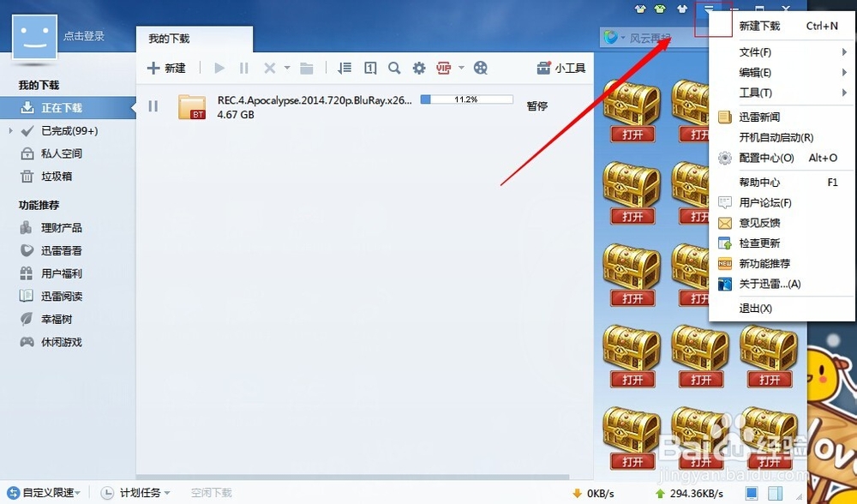Open the download folder icon in toolbar
This screenshot has height=504, width=857.
[x=307, y=68]
